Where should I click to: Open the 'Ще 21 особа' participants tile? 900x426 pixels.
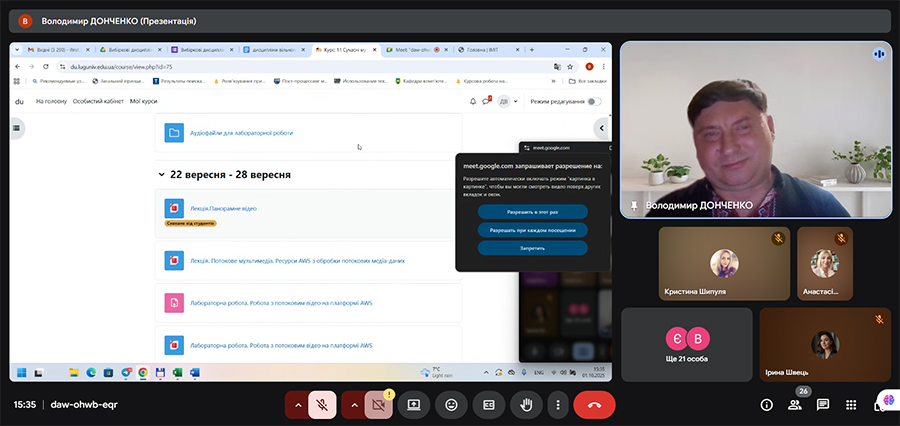[x=687, y=344]
